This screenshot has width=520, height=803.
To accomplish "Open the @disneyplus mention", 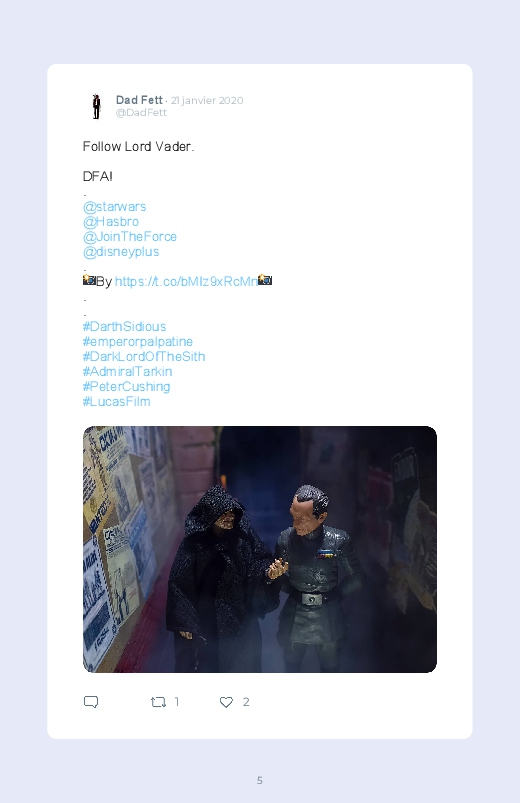I will pyautogui.click(x=121, y=251).
